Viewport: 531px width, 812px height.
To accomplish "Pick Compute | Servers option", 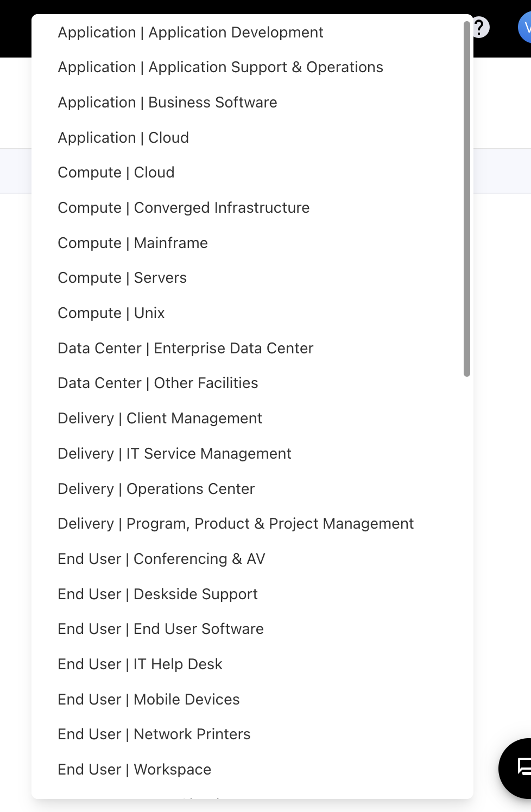I will 122,278.
